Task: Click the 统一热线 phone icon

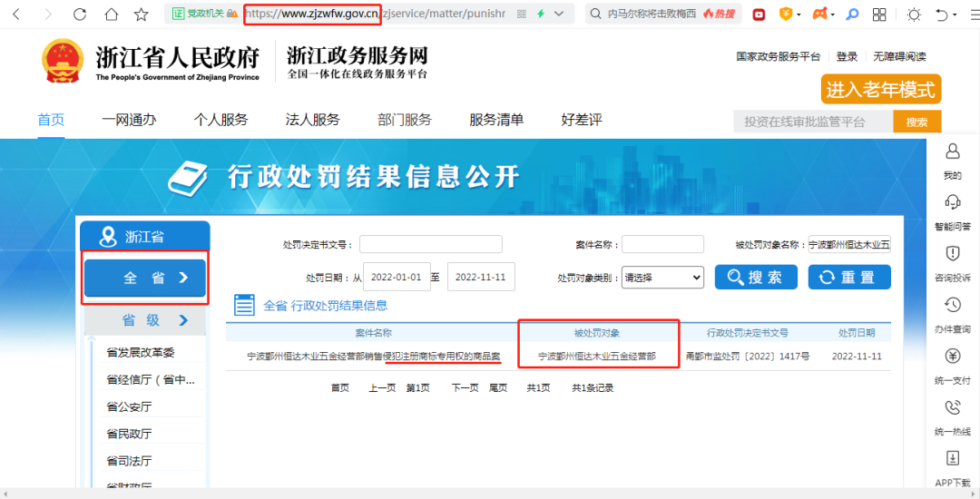Action: point(952,408)
